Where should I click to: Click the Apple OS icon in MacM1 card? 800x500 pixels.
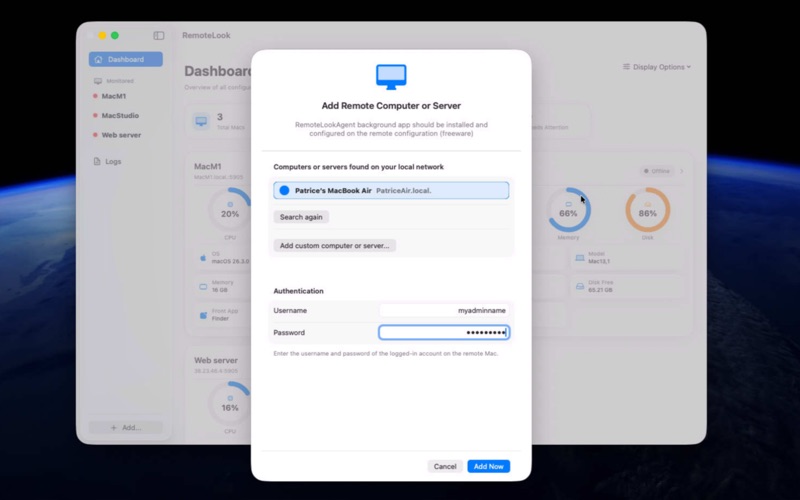[x=203, y=258]
